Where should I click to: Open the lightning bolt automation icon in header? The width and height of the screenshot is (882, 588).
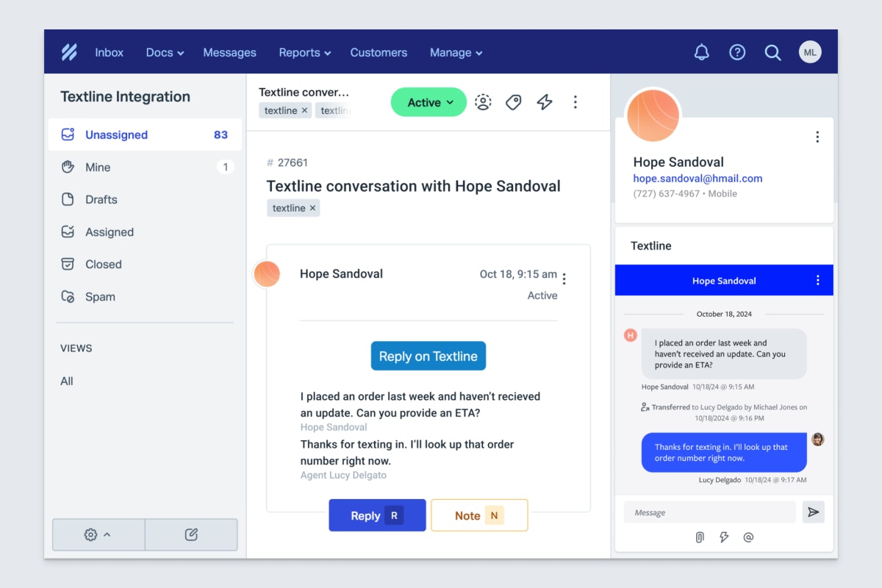[x=544, y=102]
